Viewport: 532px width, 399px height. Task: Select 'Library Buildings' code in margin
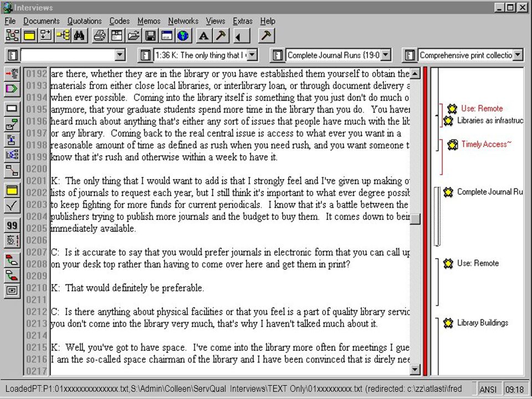point(483,323)
